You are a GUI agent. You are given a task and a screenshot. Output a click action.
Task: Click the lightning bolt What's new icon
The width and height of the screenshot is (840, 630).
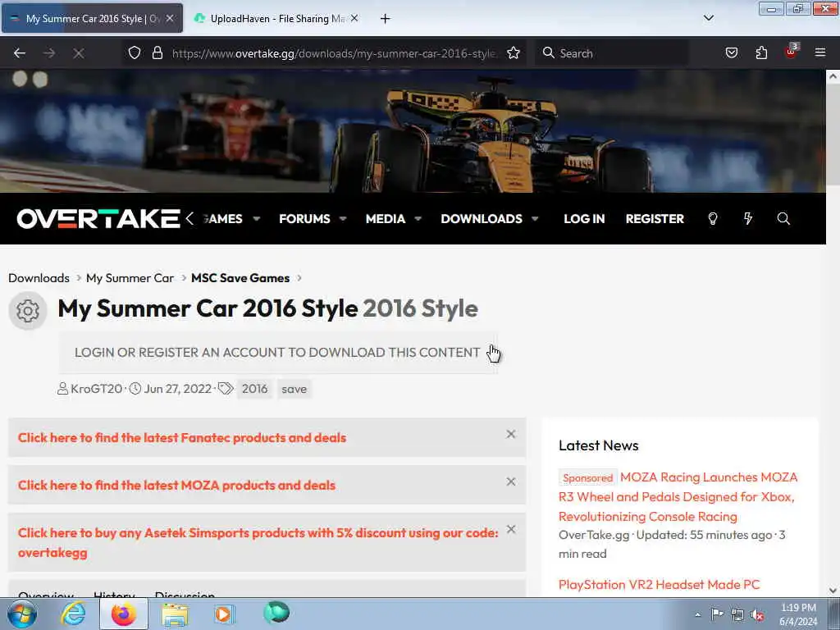(x=748, y=218)
